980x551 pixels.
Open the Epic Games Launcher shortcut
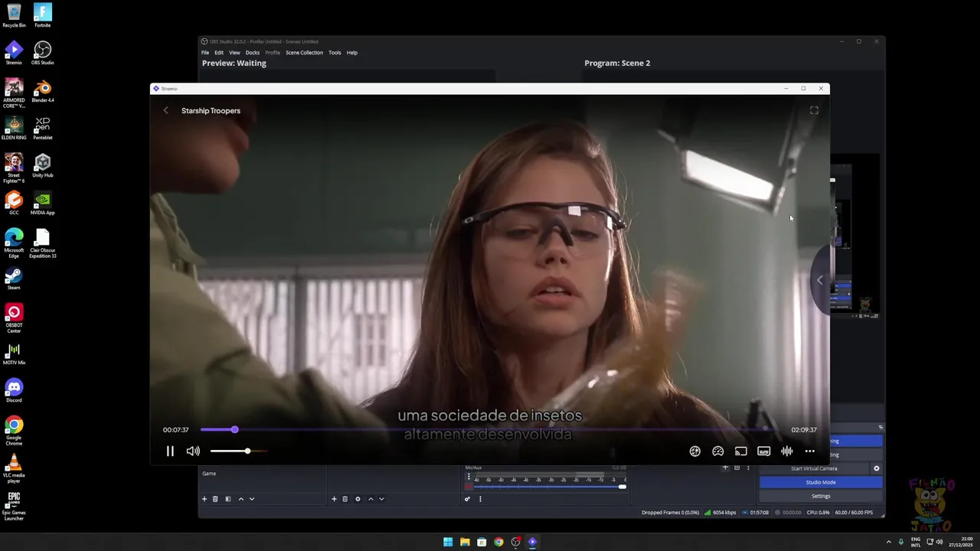[14, 506]
